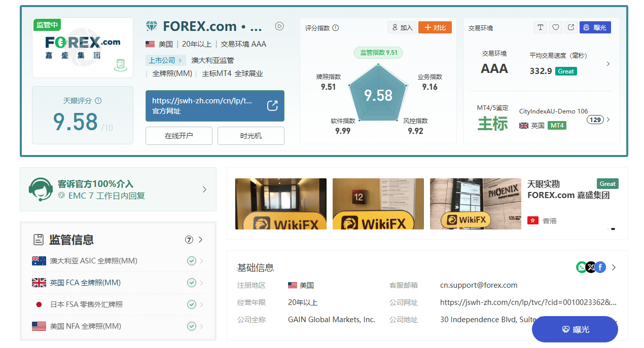Image resolution: width=644 pixels, height=348 pixels.
Task: Click the circled 7 count in 监管信息
Action: pyautogui.click(x=189, y=240)
